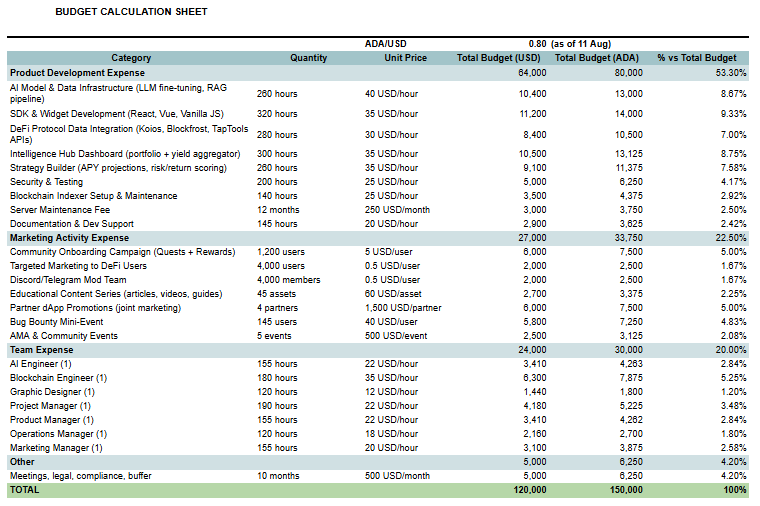Click the 1,200 users quantity cell
760x506 pixels.
281,252
